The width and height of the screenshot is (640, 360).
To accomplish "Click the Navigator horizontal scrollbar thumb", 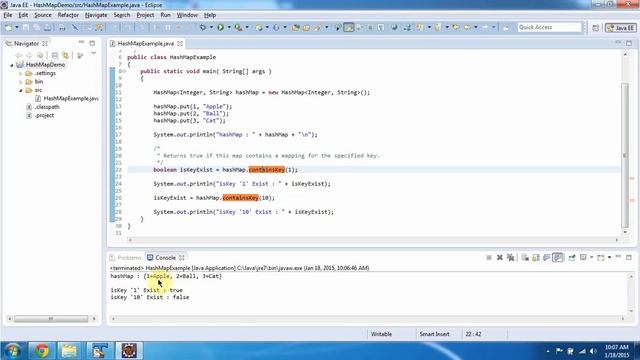I will (x=51, y=319).
